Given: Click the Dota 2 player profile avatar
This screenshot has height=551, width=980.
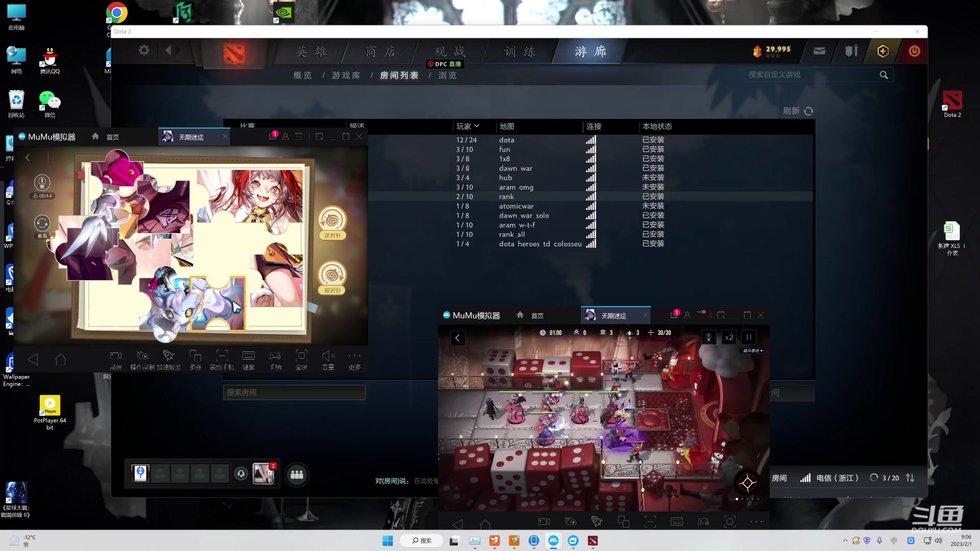Looking at the screenshot, I should [x=140, y=473].
